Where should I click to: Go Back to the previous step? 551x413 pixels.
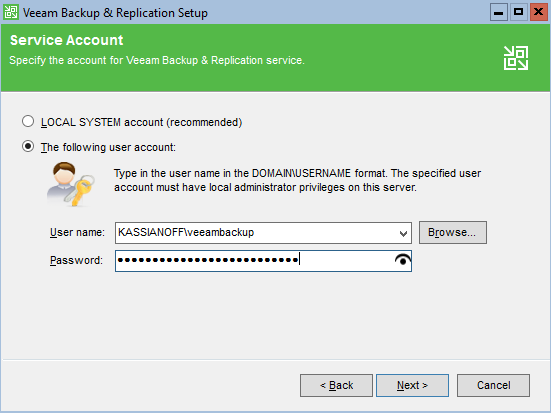point(336,385)
